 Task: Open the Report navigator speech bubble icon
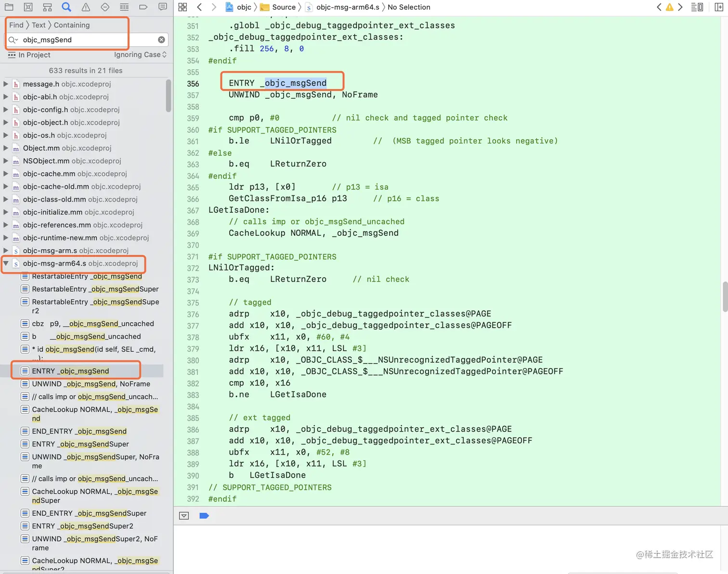163,7
